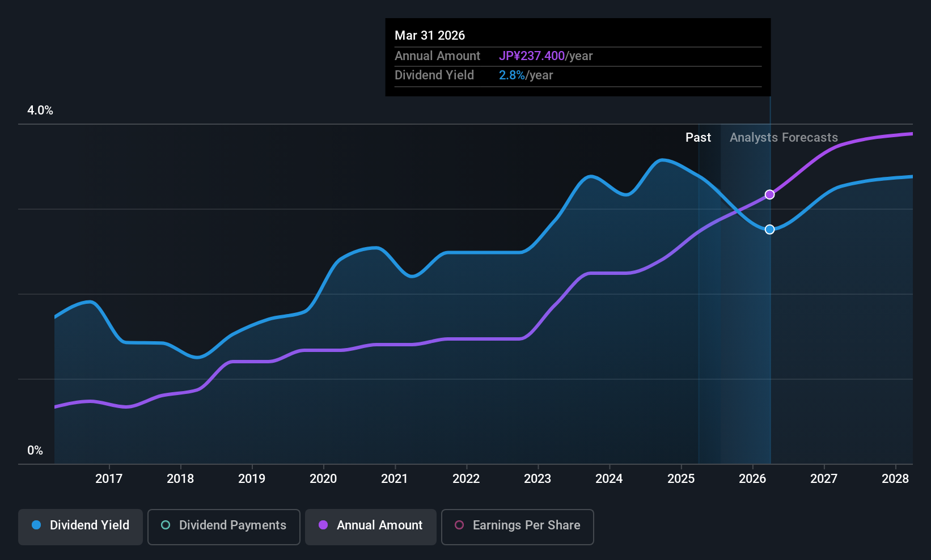Click the JP¥237.400 annual amount in tooltip
This screenshot has height=560, width=931.
[531, 56]
